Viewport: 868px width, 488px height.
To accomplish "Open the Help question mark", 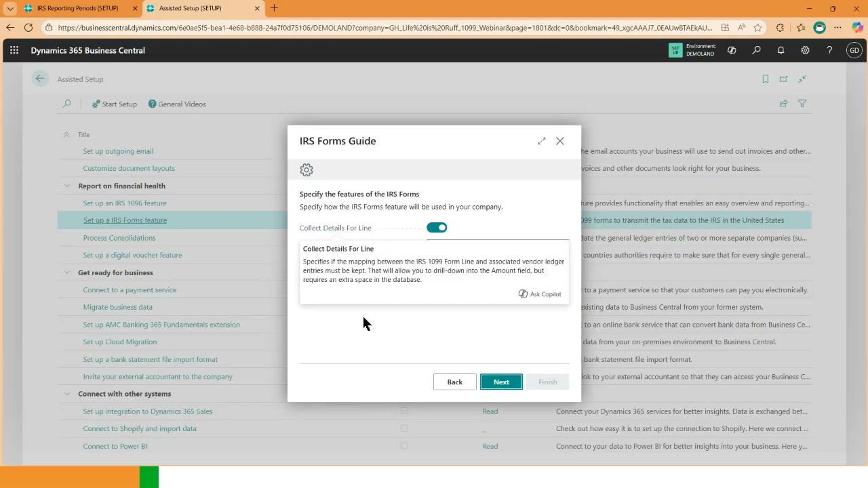I will (829, 50).
